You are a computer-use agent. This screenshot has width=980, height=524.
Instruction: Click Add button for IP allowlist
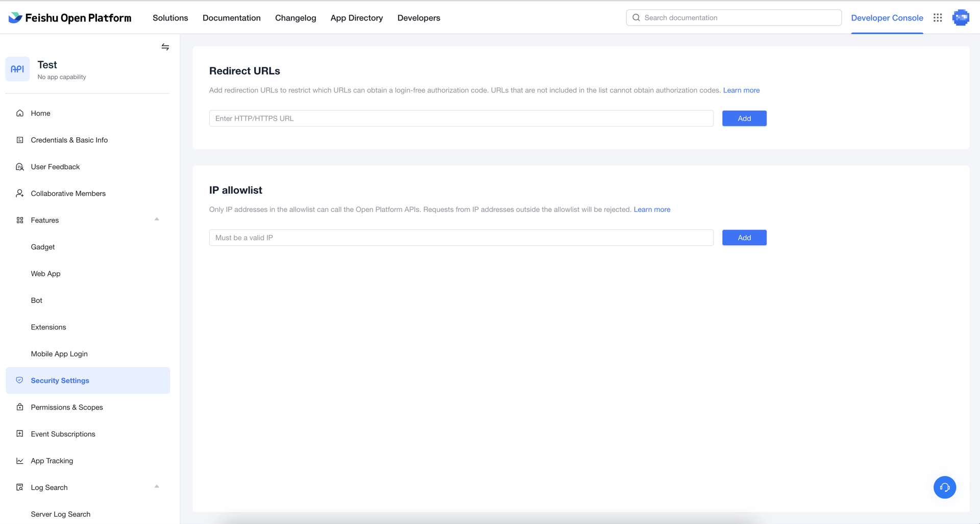(x=744, y=237)
